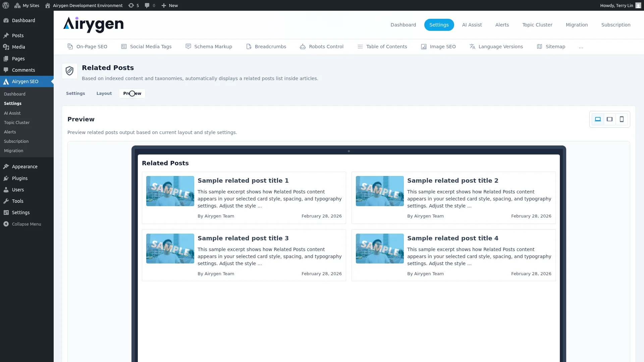Open Migration submenu item in sidebar
This screenshot has width=644, height=362.
pos(14,151)
